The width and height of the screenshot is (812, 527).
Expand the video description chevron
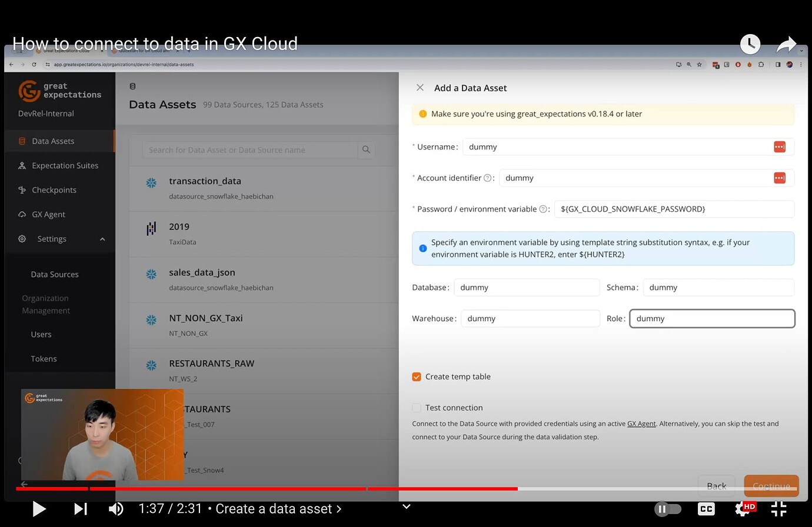pyautogui.click(x=406, y=506)
